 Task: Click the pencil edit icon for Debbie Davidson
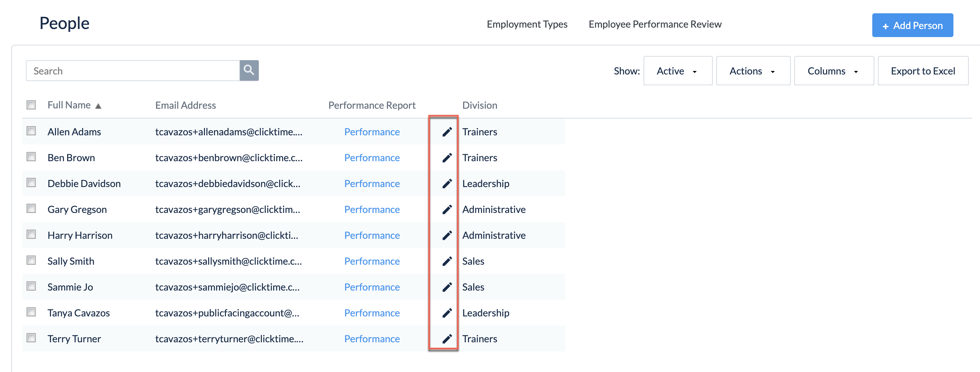[x=447, y=184]
